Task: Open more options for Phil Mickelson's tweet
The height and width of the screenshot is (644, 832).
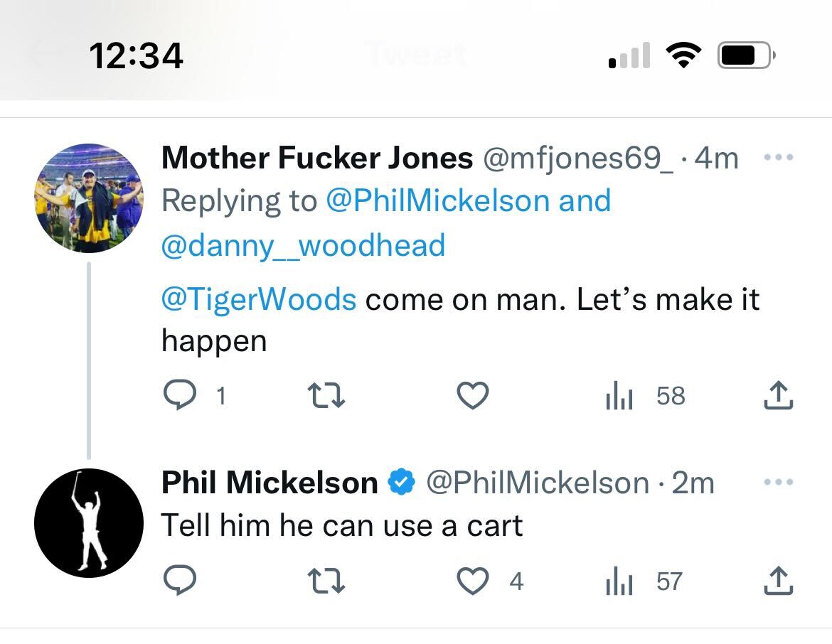Action: [x=777, y=483]
